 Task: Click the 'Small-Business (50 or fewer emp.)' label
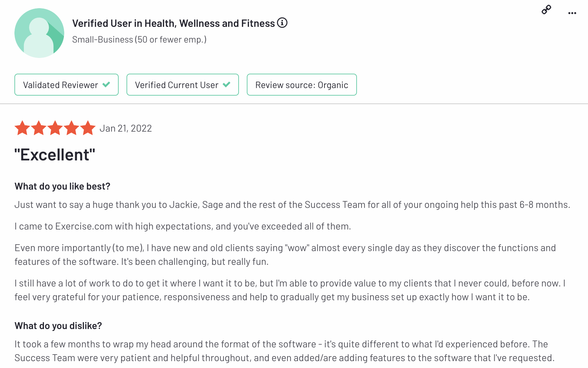(139, 39)
